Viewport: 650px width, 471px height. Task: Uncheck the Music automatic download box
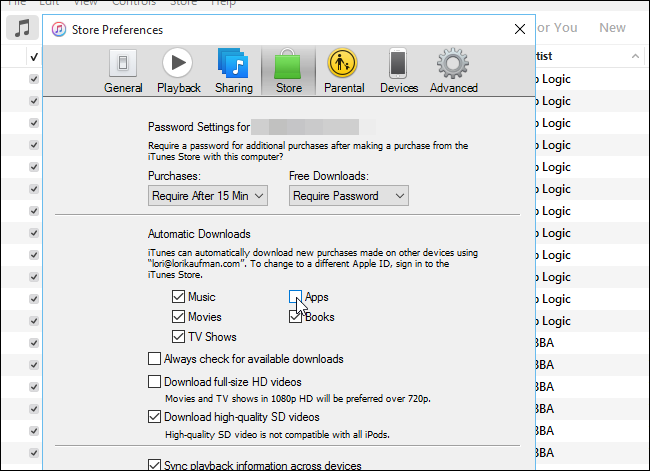(x=179, y=297)
